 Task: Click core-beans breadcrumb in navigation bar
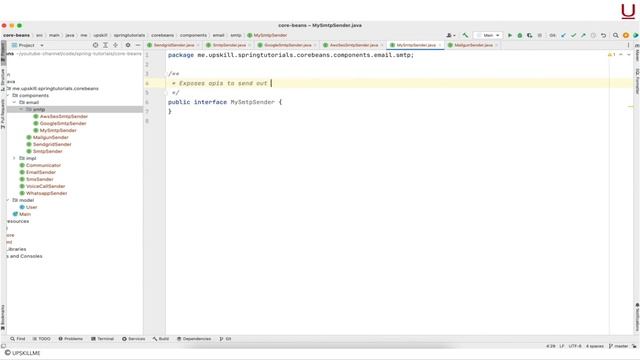pyautogui.click(x=16, y=36)
